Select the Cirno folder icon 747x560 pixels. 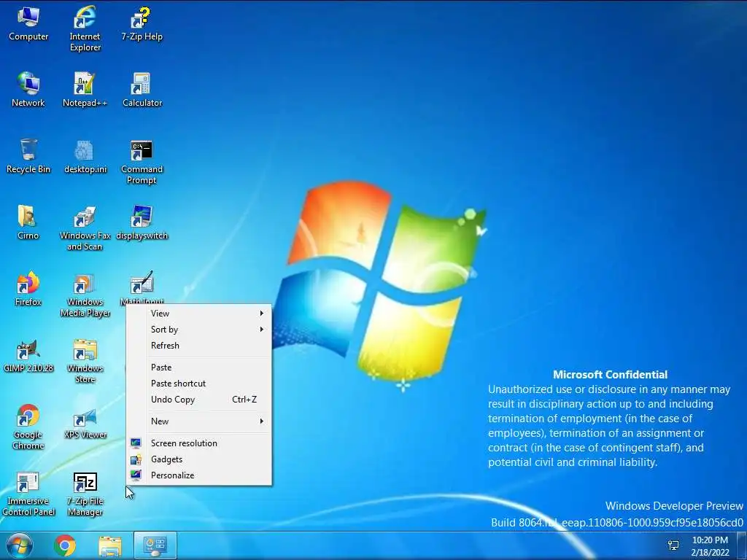click(x=28, y=222)
